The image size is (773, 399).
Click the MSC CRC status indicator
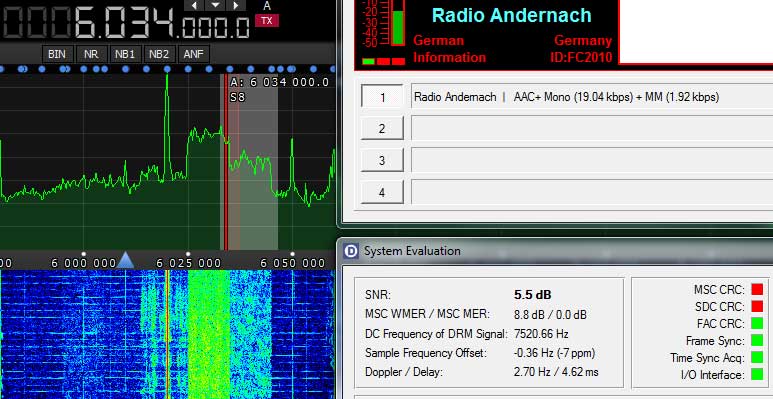pyautogui.click(x=757, y=289)
